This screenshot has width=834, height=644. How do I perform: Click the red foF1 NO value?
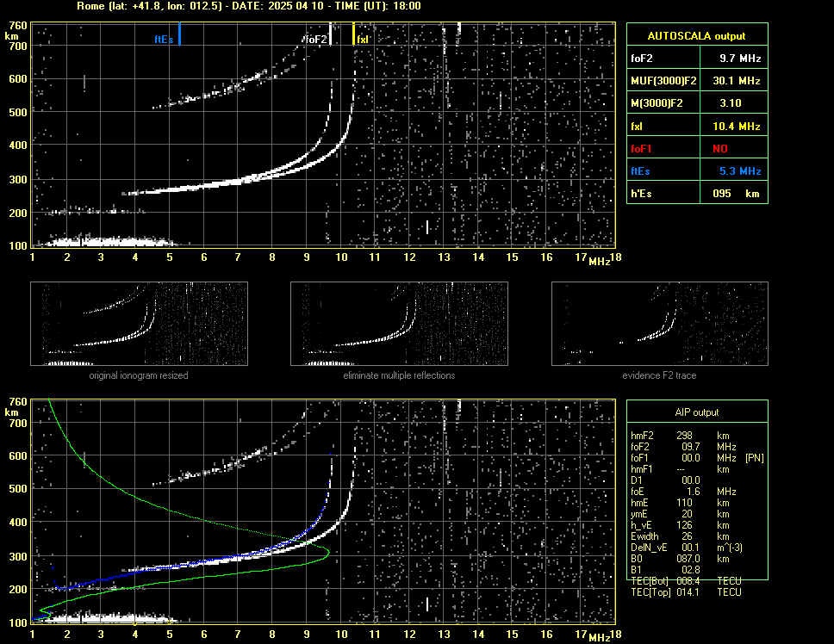pyautogui.click(x=720, y=149)
